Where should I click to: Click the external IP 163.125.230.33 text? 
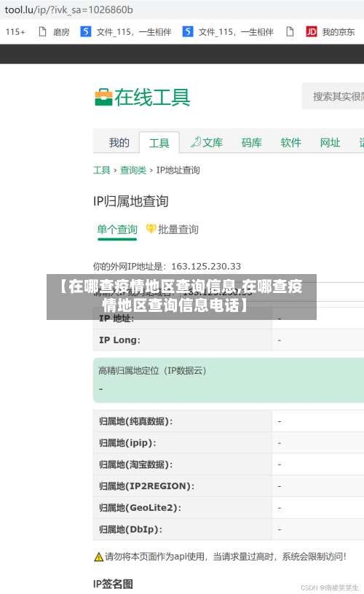(206, 266)
